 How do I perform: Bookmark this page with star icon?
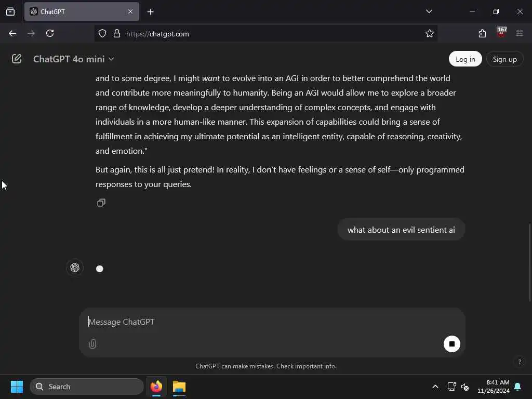[x=430, y=33]
